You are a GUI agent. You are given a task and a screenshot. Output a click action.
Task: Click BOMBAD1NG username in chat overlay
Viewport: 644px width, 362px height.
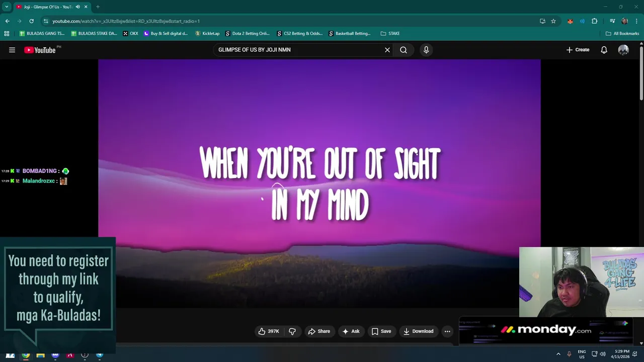[x=39, y=171]
